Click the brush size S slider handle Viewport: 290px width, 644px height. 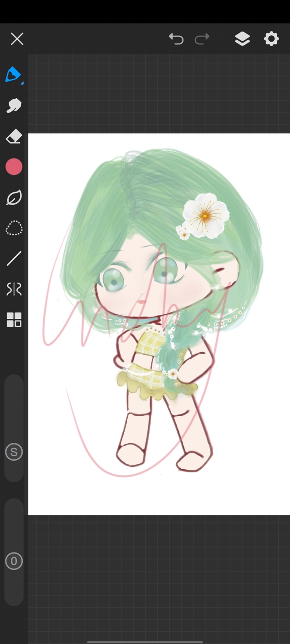click(x=14, y=452)
